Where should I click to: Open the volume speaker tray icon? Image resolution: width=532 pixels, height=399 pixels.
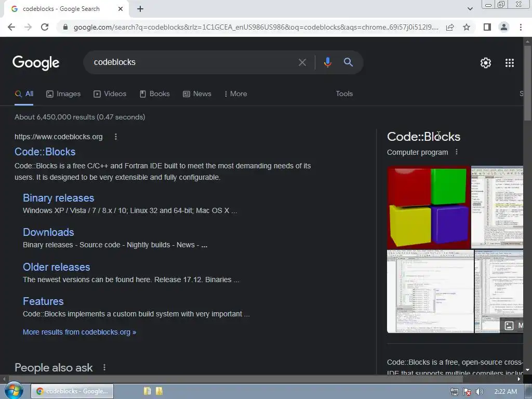click(479, 392)
